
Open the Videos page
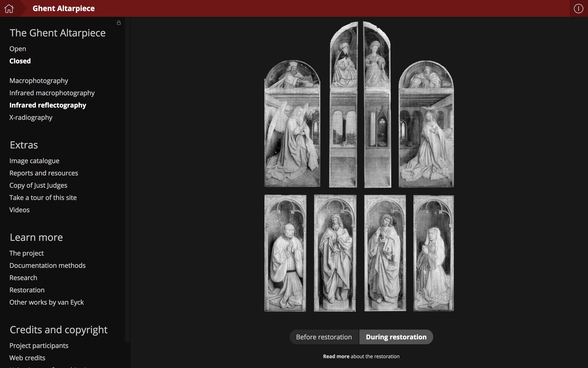[x=19, y=210]
